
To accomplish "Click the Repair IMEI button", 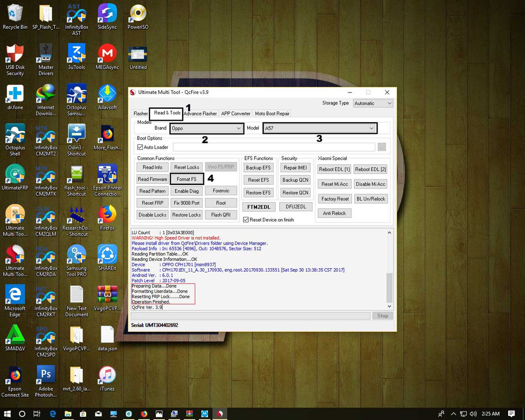I will (295, 167).
